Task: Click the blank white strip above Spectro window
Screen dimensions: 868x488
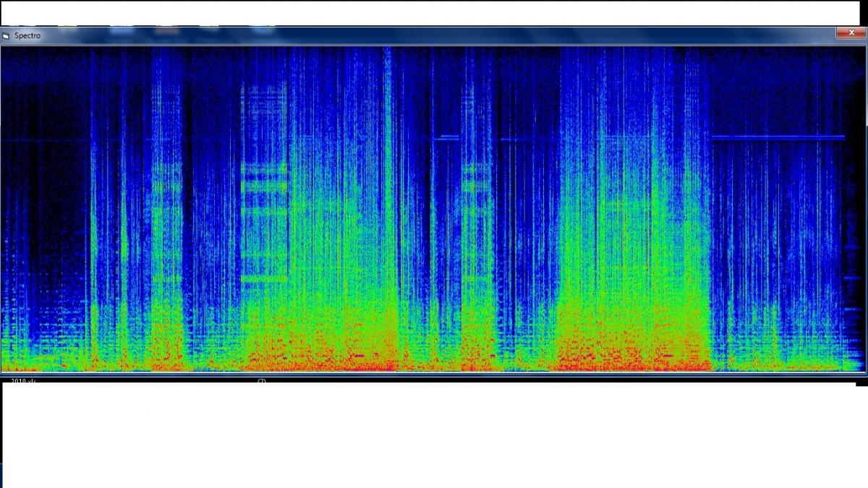Action: [x=434, y=13]
